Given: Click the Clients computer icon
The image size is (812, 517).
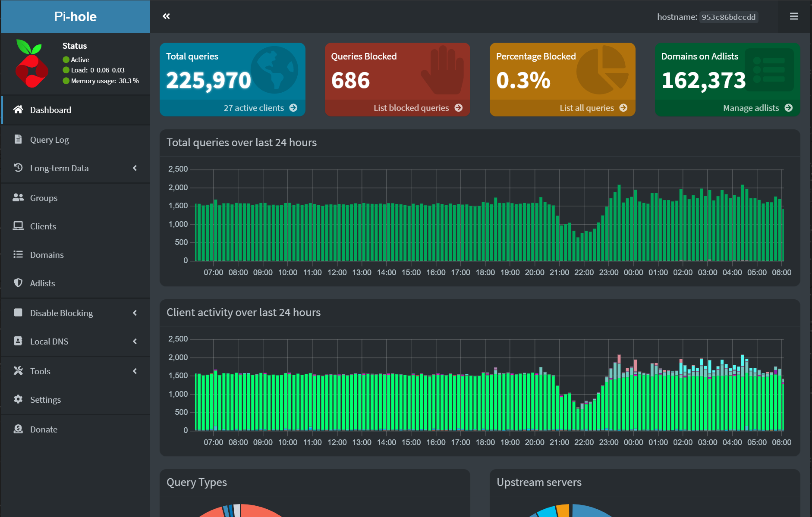Looking at the screenshot, I should (18, 226).
